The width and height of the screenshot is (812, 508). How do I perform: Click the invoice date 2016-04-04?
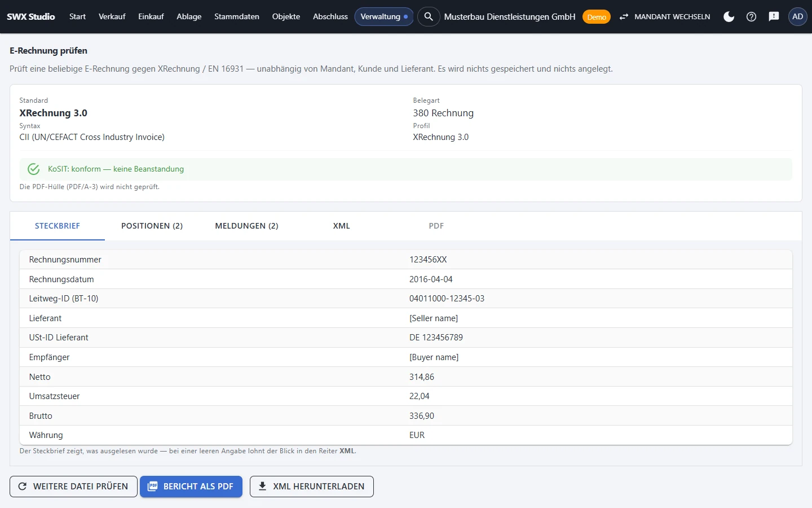click(x=431, y=279)
